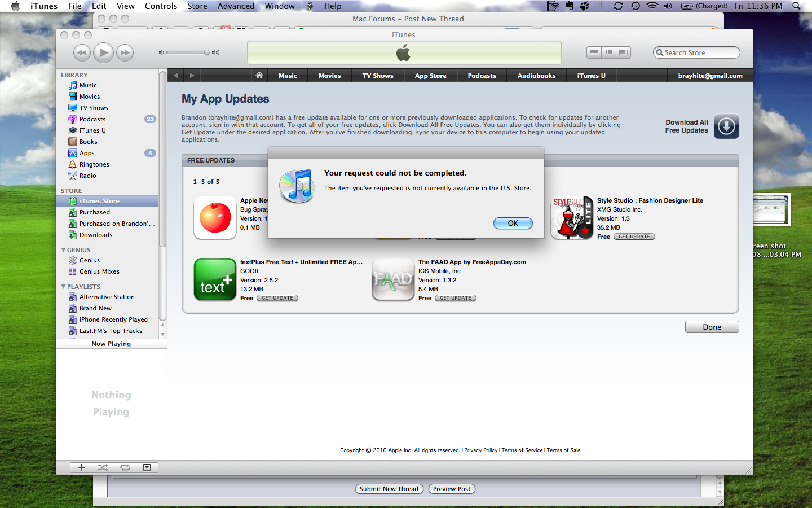Image resolution: width=812 pixels, height=508 pixels.
Task: Click the previous track rewind button
Action: click(82, 52)
